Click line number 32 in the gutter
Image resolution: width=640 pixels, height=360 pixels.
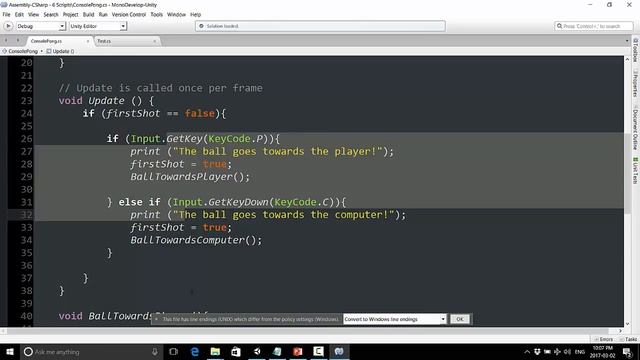[x=27, y=215]
